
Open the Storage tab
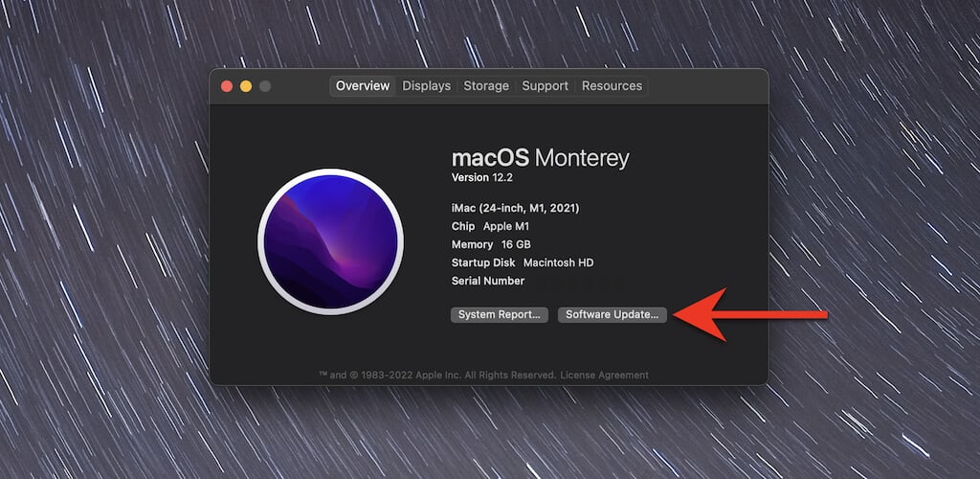(x=486, y=86)
